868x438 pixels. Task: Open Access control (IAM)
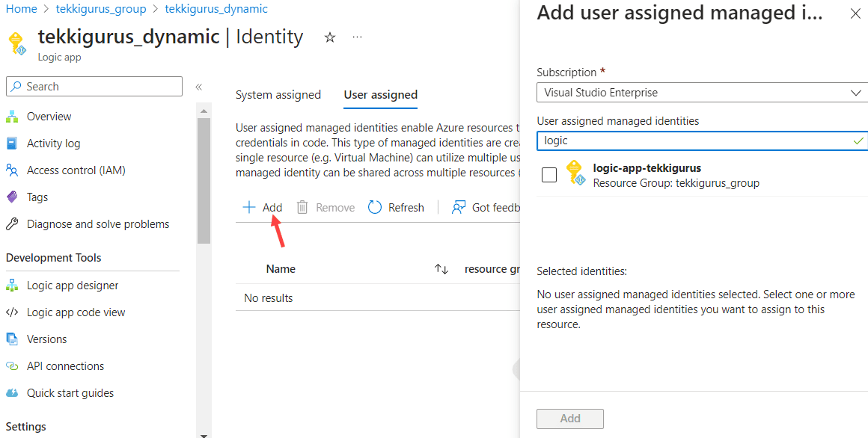[x=76, y=170]
